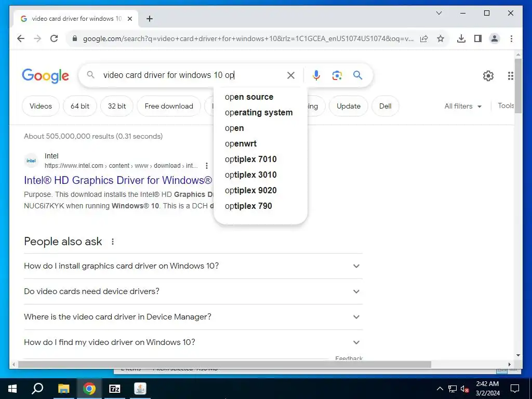Open the Windows Start menu

[12, 389]
